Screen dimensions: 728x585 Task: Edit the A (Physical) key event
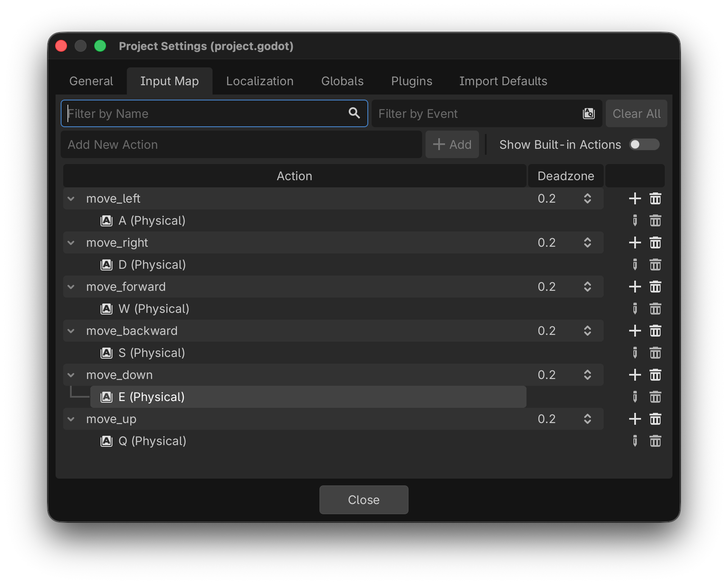(635, 220)
